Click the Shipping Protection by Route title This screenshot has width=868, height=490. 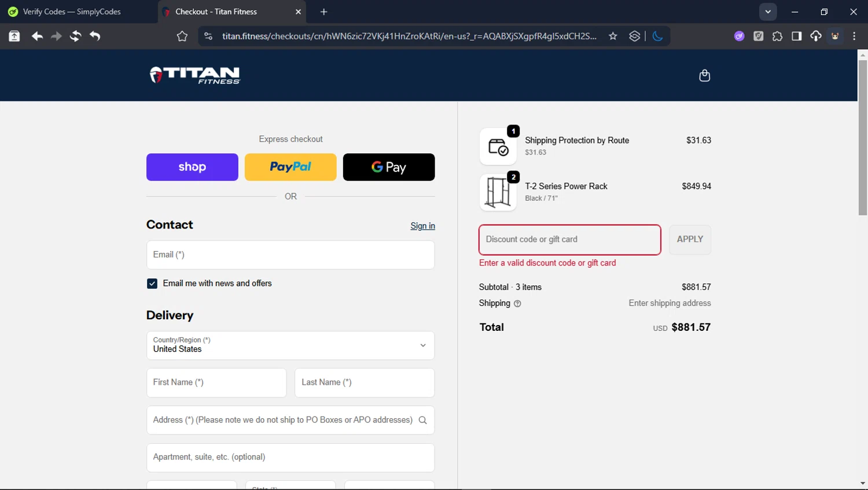click(x=577, y=141)
